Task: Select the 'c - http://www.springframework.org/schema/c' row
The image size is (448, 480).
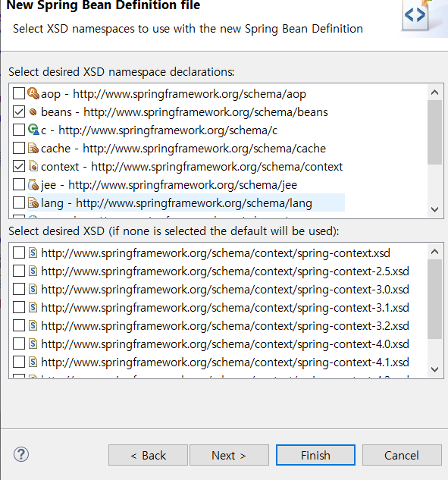Action: point(159,130)
